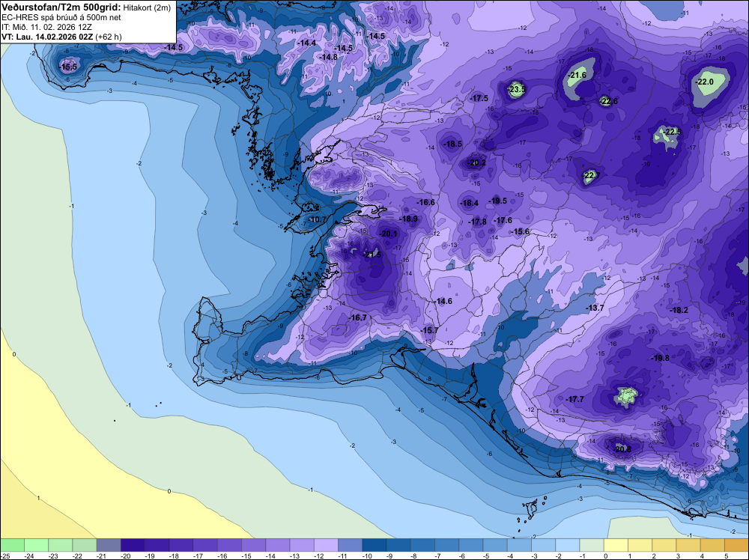The image size is (749, 560).
Task: Select yellow legend swatch between 0 and 1
Action: pyautogui.click(x=616, y=545)
